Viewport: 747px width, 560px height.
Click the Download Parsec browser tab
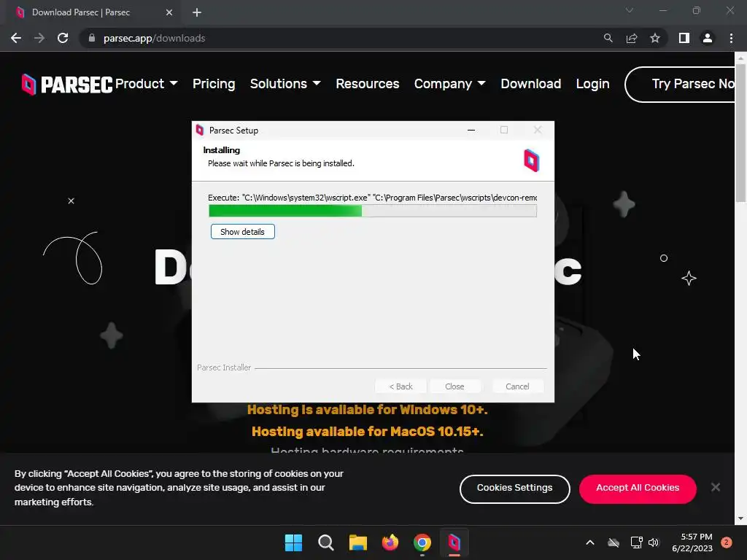click(x=93, y=12)
